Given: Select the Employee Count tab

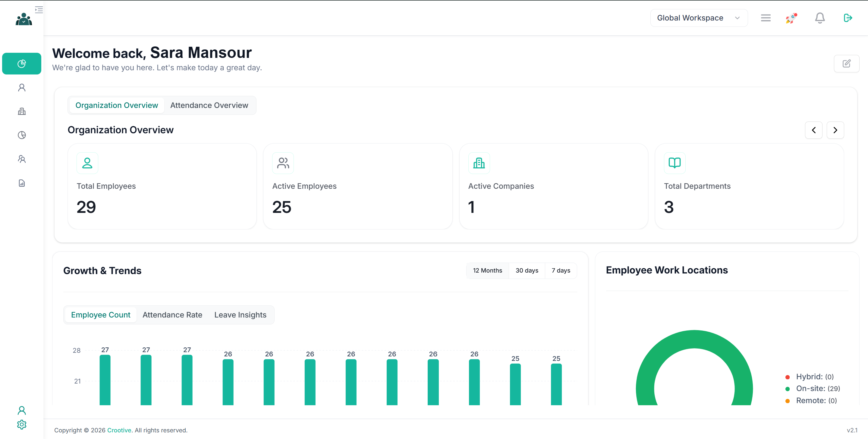Looking at the screenshot, I should pos(100,314).
